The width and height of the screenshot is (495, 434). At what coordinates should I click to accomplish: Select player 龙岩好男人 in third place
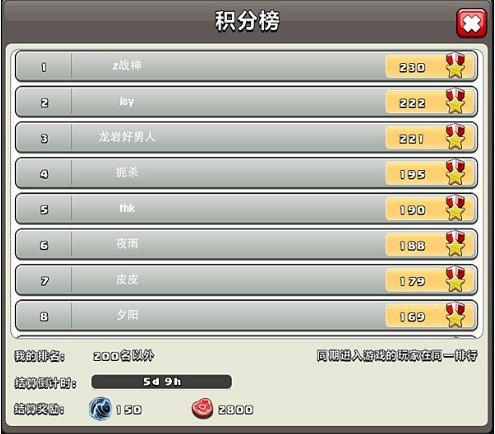click(246, 137)
